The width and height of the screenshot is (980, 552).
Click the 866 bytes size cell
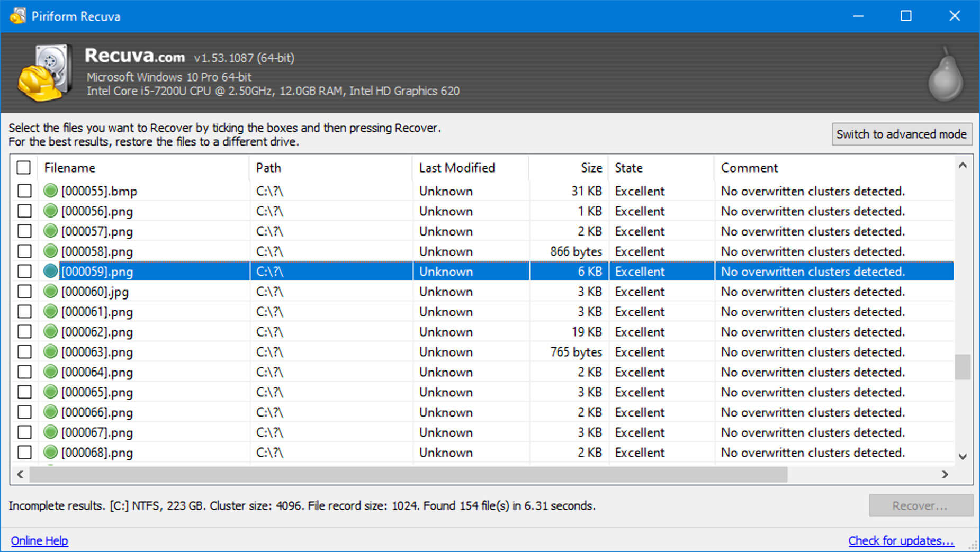pyautogui.click(x=576, y=251)
